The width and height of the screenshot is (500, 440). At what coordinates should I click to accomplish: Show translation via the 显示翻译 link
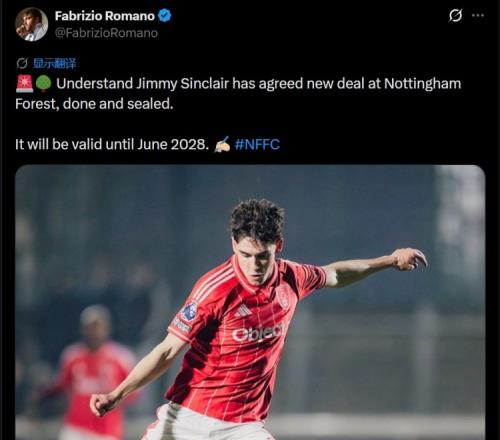[x=54, y=63]
